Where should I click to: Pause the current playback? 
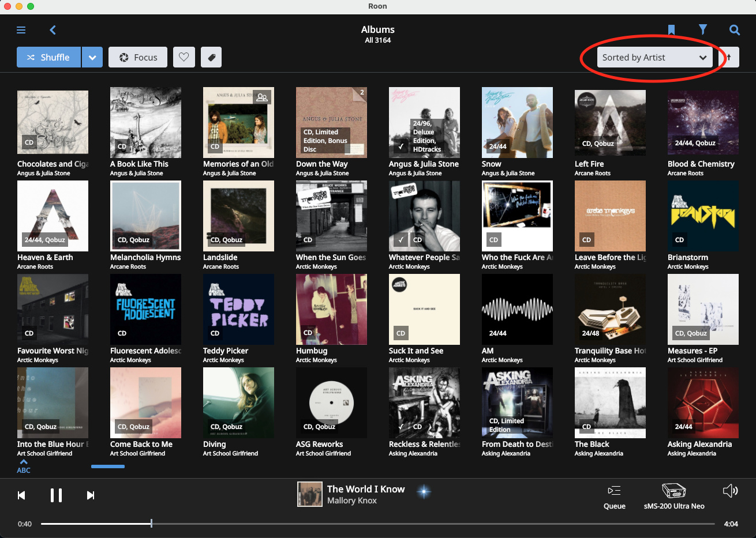point(56,495)
